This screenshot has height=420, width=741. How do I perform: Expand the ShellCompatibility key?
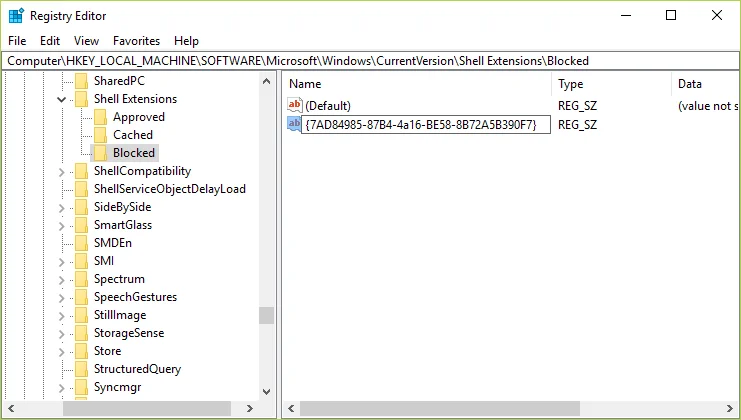61,172
